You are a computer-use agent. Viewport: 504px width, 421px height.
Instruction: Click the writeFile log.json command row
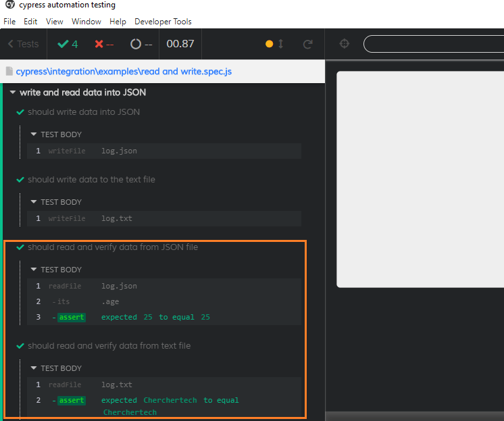(x=164, y=151)
